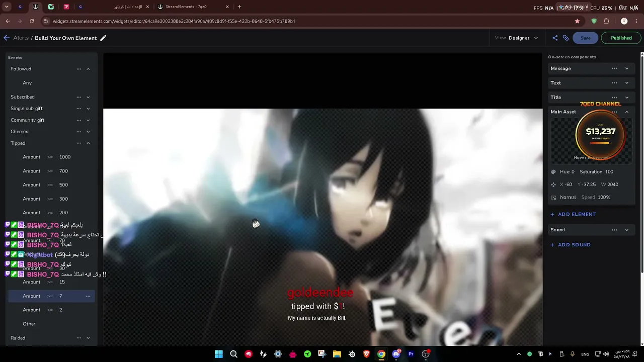Save the alert with the Save button
This screenshot has width=644, height=362.
click(x=586, y=38)
